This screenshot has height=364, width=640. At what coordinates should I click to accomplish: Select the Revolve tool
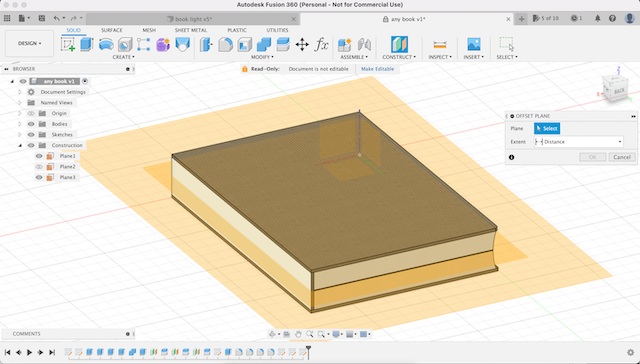tap(106, 44)
